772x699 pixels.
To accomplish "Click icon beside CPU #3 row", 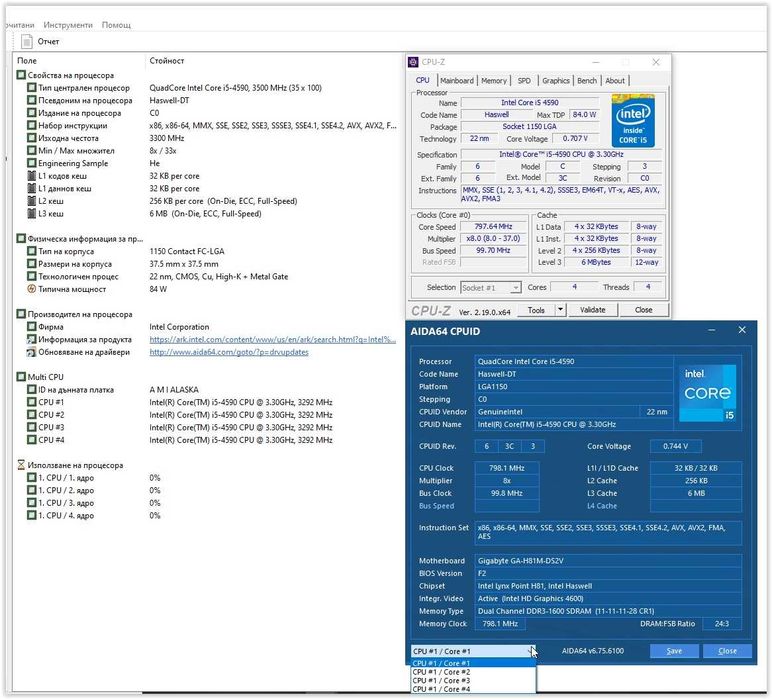I will point(32,427).
